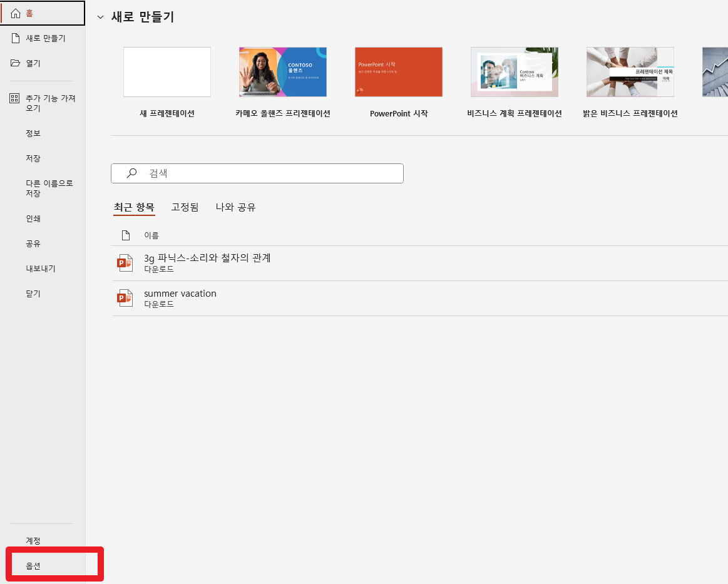Open the summer vacation file
Image resolution: width=728 pixels, height=584 pixels.
(x=420, y=298)
